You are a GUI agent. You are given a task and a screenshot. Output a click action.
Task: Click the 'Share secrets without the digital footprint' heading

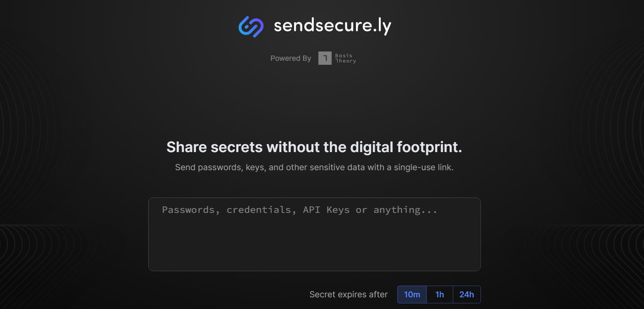(314, 147)
